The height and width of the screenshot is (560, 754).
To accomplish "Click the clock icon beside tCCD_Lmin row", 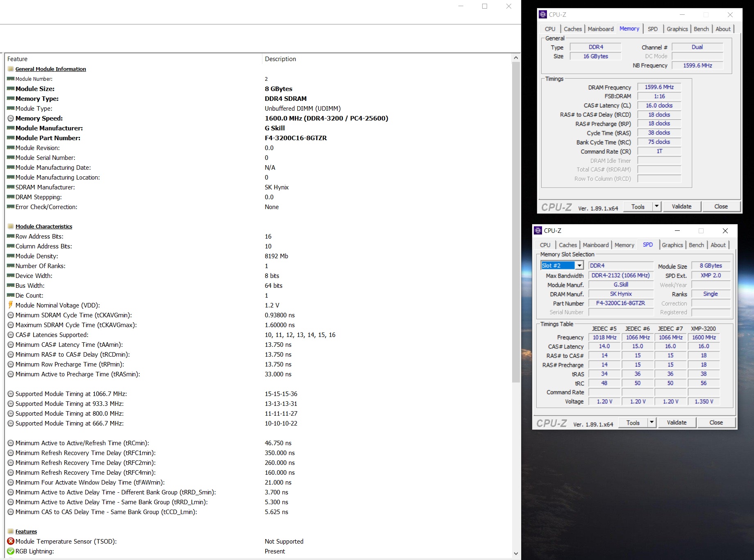I will click(11, 512).
